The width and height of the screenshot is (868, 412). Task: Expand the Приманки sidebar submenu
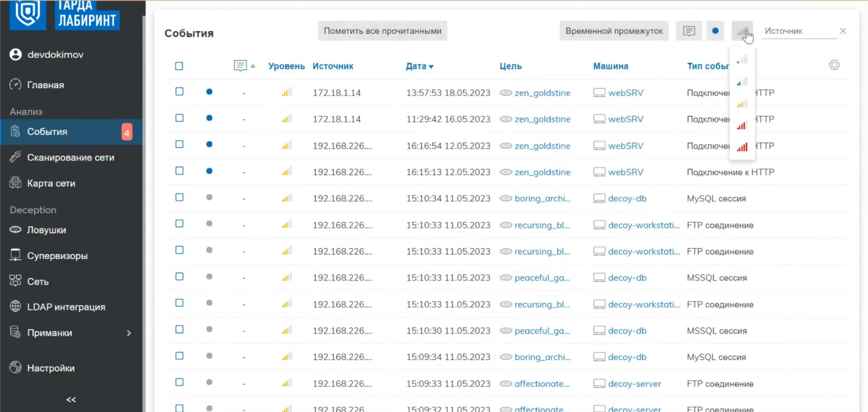(x=129, y=333)
